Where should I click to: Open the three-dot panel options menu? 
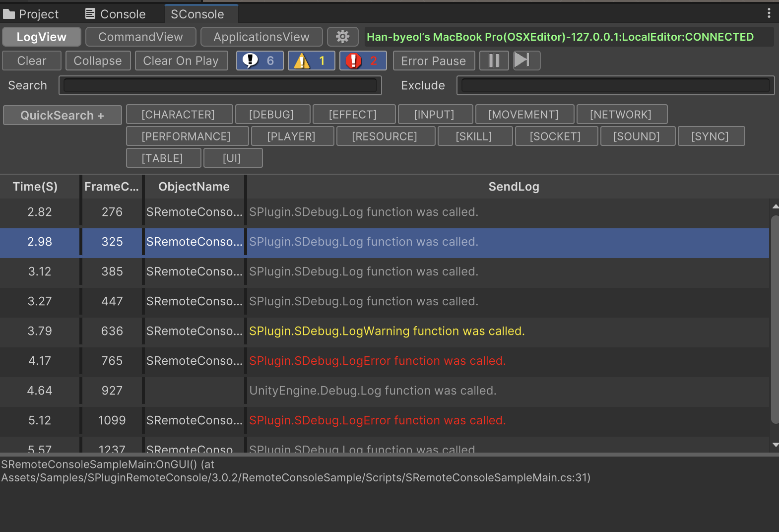(x=769, y=13)
